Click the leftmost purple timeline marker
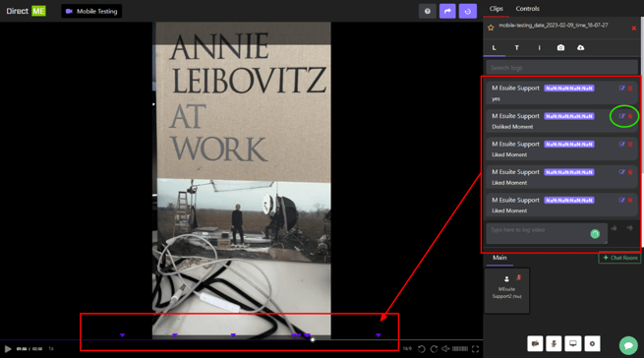The width and height of the screenshot is (644, 358). (122, 335)
